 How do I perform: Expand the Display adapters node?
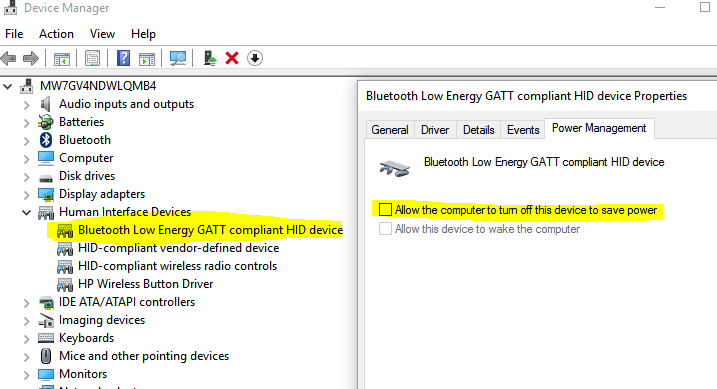[27, 195]
